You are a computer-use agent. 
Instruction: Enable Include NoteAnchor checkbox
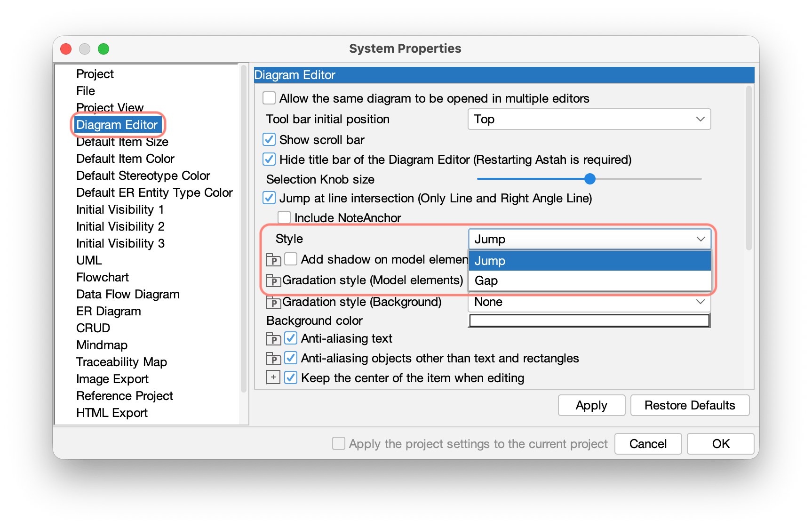click(284, 217)
